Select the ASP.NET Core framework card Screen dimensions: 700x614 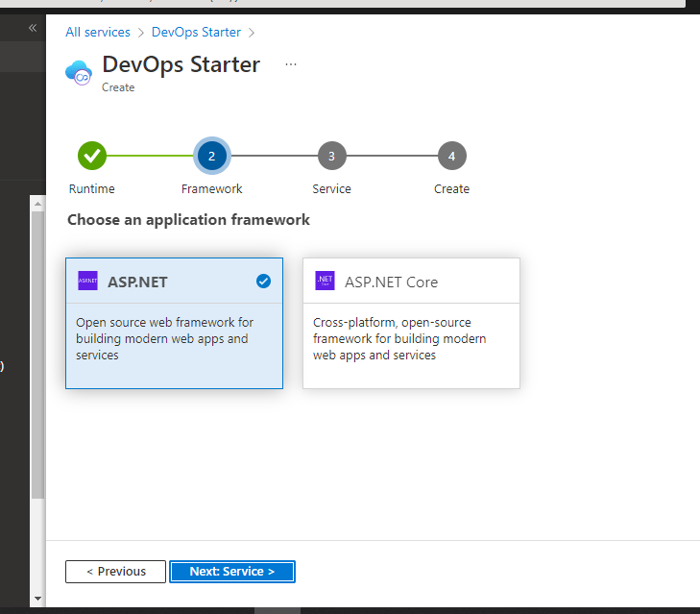[x=411, y=323]
